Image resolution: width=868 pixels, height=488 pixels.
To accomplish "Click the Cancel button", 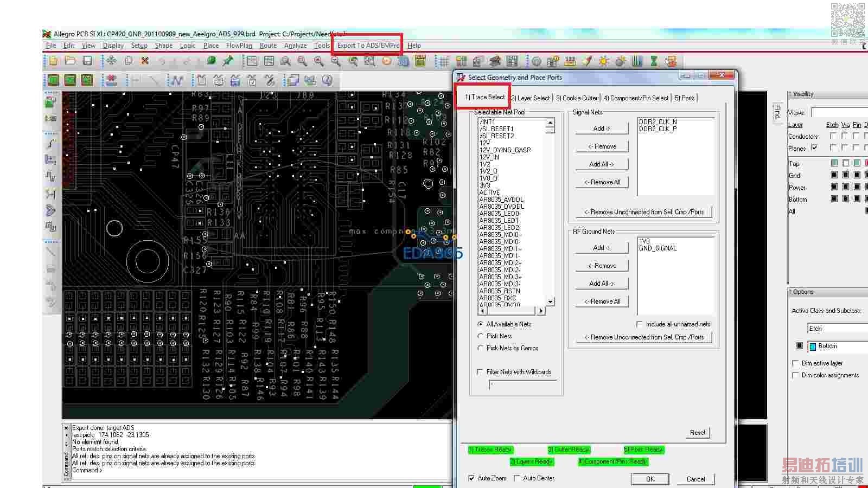I will (x=695, y=479).
